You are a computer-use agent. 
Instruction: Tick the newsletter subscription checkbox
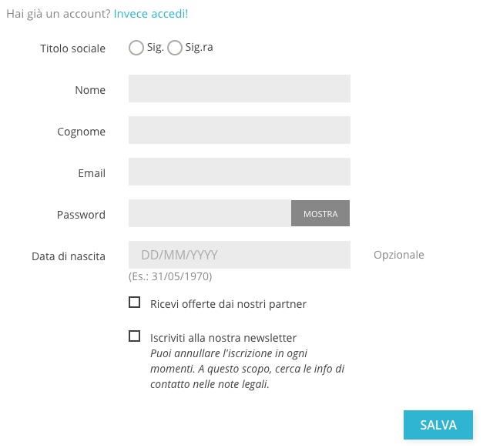[x=135, y=336]
